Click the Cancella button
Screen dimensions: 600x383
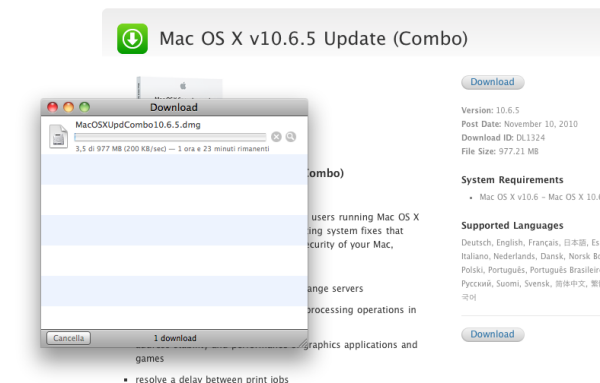pos(68,338)
